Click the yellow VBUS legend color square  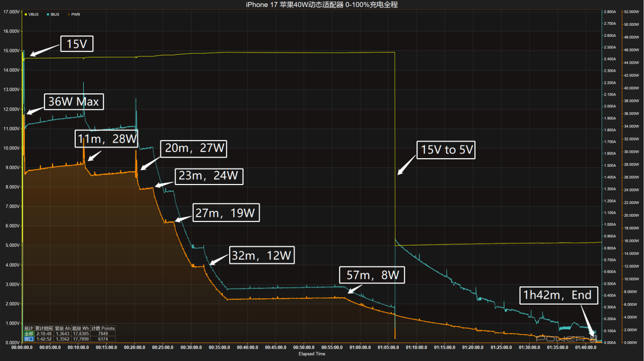[x=26, y=14]
